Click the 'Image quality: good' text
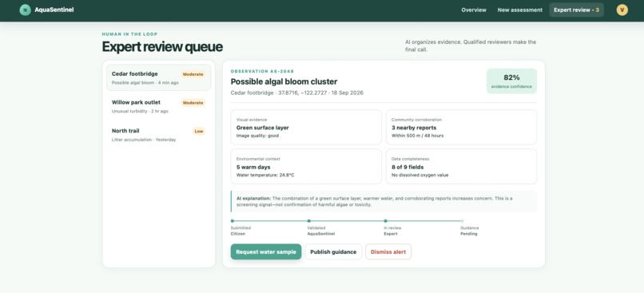Viewport: 644px width, 293px height. 257,136
